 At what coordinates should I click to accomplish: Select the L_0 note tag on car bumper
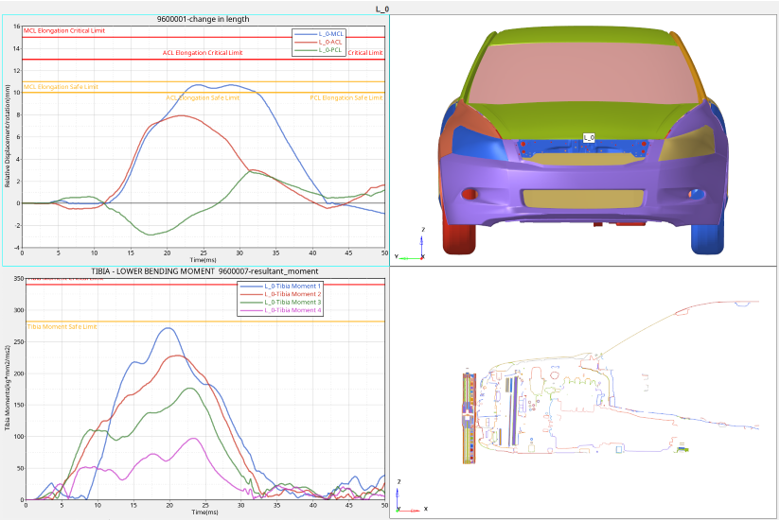pos(589,137)
